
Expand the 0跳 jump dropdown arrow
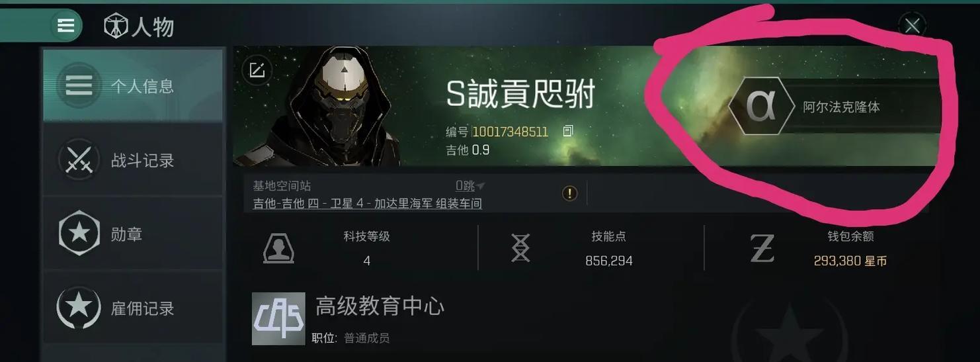(x=481, y=186)
